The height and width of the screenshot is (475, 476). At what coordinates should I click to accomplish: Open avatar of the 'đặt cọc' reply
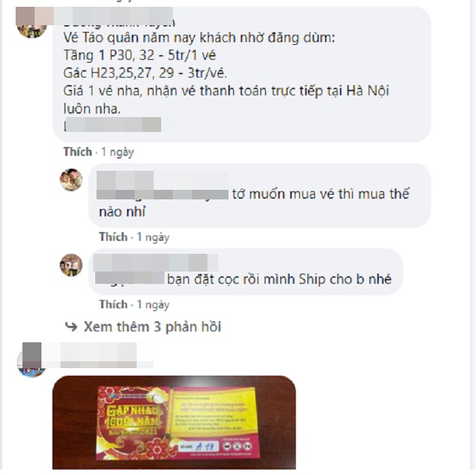tap(71, 265)
